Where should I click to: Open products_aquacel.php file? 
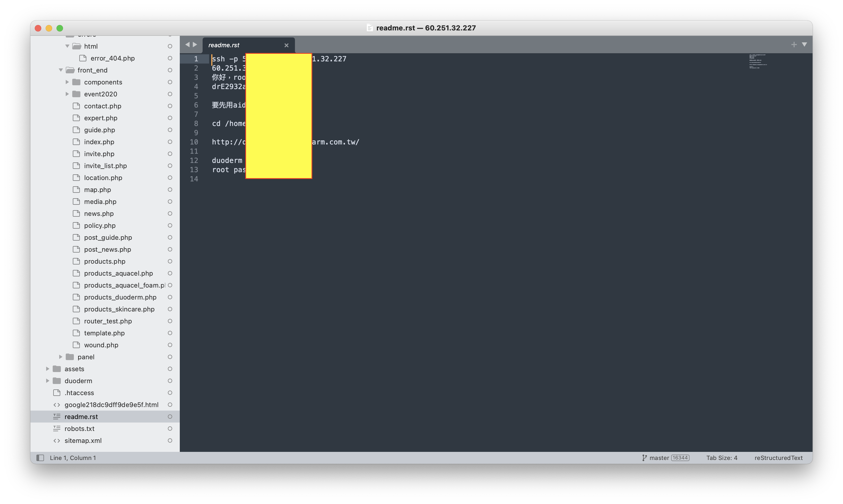[x=118, y=273]
